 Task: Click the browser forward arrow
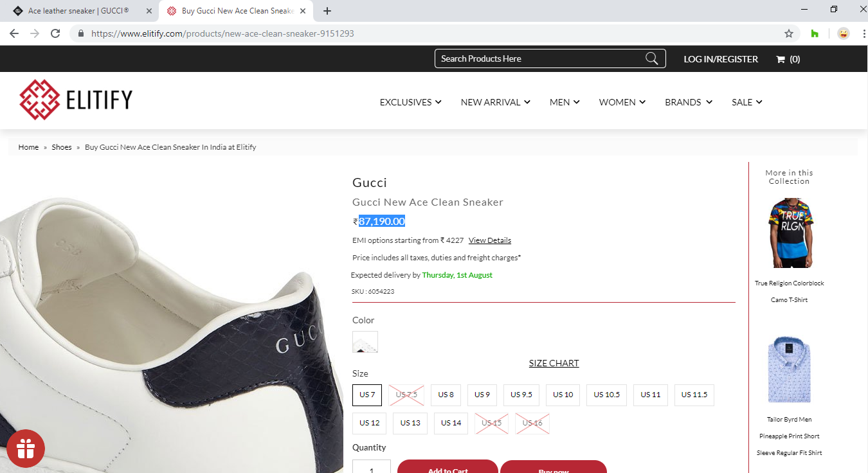(x=35, y=33)
